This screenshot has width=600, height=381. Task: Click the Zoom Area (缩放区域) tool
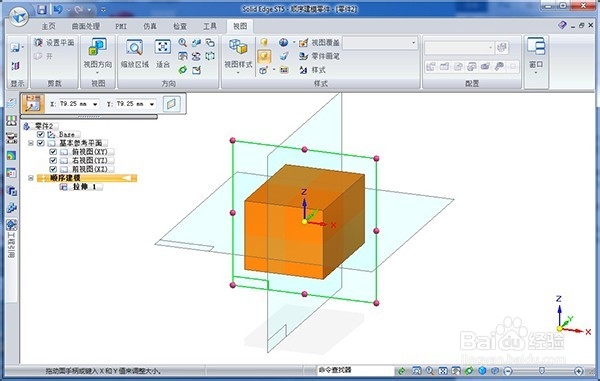[135, 54]
